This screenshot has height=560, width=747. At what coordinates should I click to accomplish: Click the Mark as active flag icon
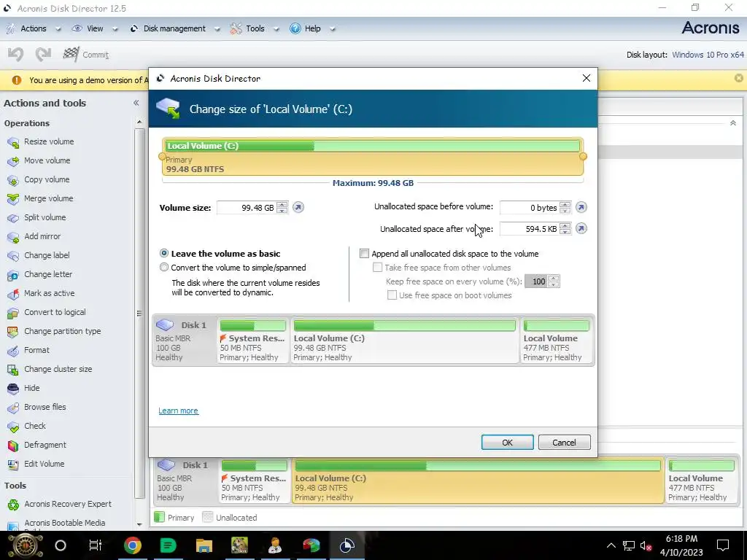13,294
